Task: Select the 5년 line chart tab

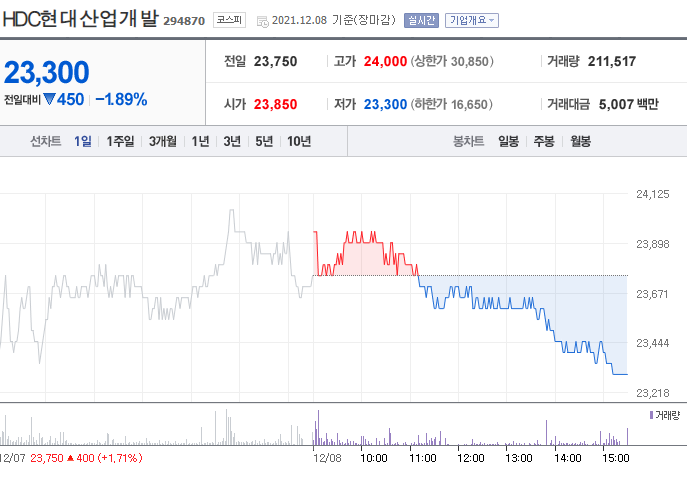Action: (x=264, y=141)
